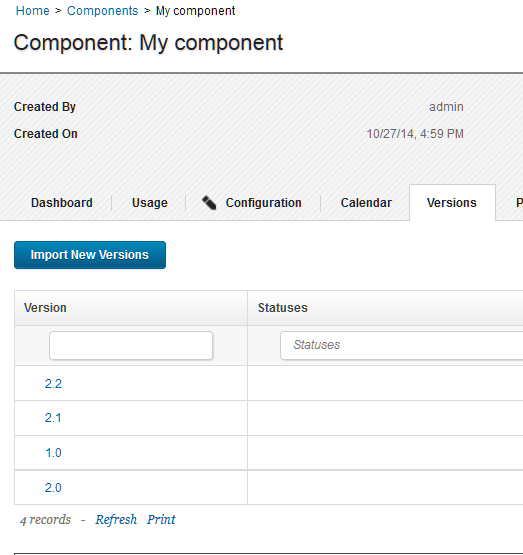The height and width of the screenshot is (555, 523).
Task: Focus the Version filter text box
Action: (131, 345)
